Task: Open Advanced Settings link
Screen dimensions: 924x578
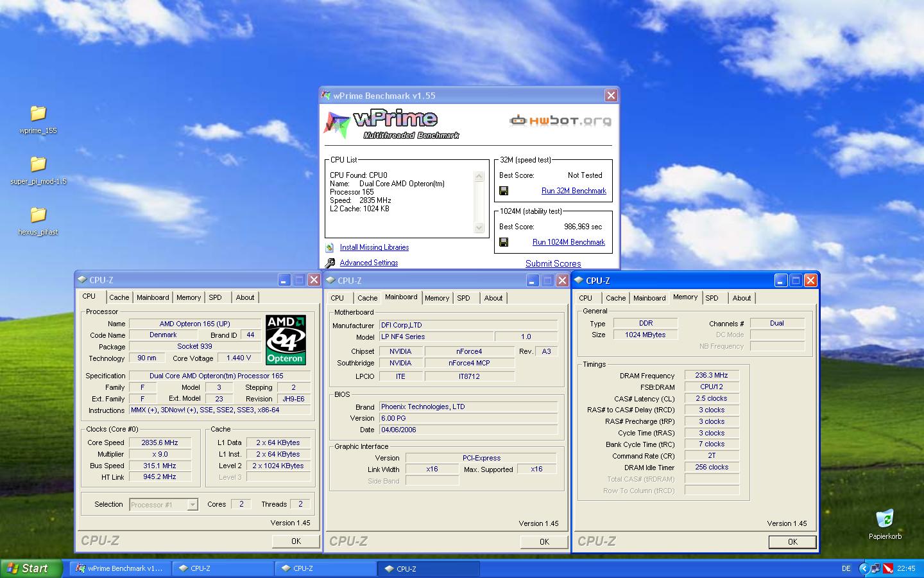Action: (369, 263)
